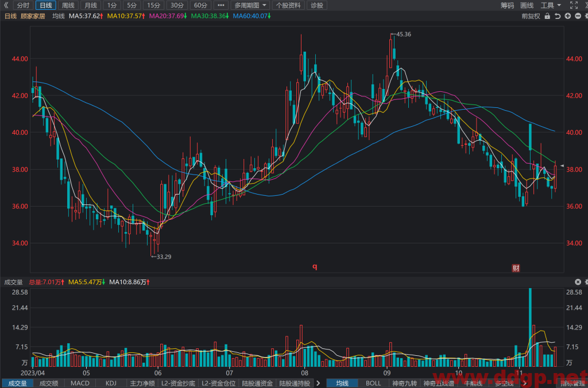This screenshot has width=588, height=388.
Task: Select the 60分 period button
Action: [200, 5]
